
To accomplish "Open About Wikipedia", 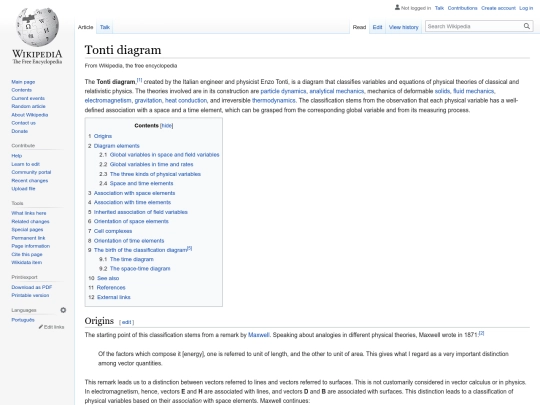I will (x=30, y=115).
